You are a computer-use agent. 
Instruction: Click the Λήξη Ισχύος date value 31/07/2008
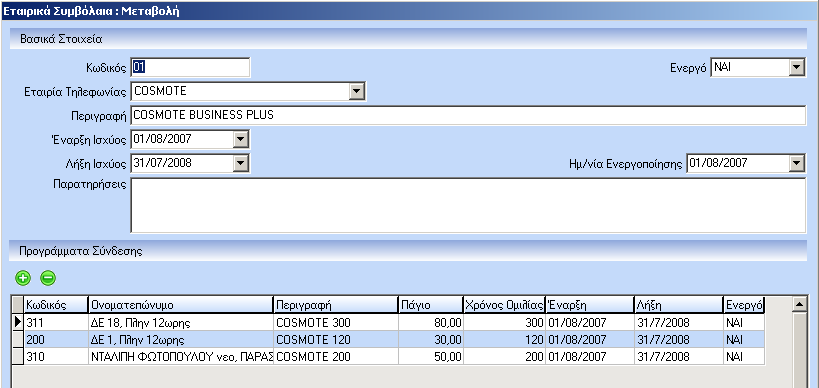162,163
